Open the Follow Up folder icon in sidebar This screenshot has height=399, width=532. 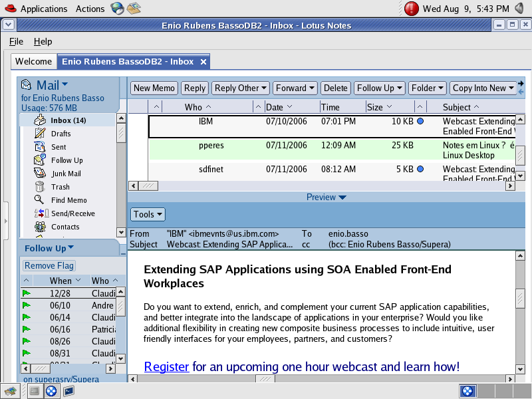point(40,160)
